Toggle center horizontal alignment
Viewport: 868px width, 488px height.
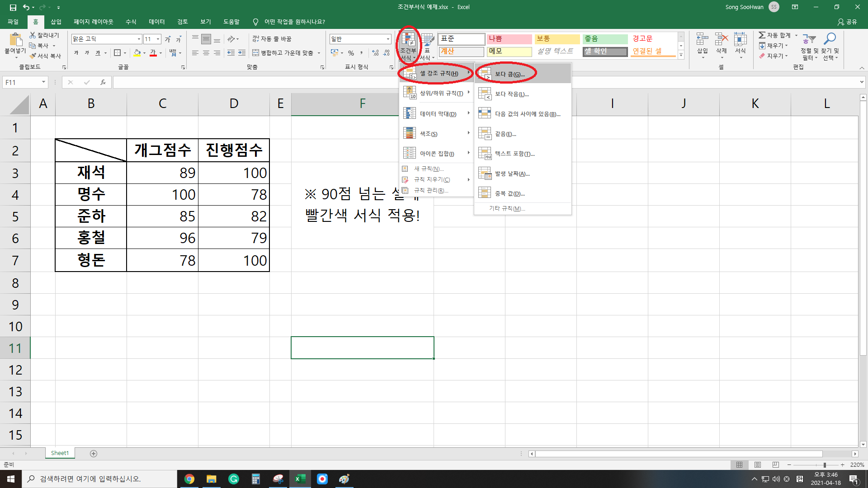pyautogui.click(x=206, y=53)
